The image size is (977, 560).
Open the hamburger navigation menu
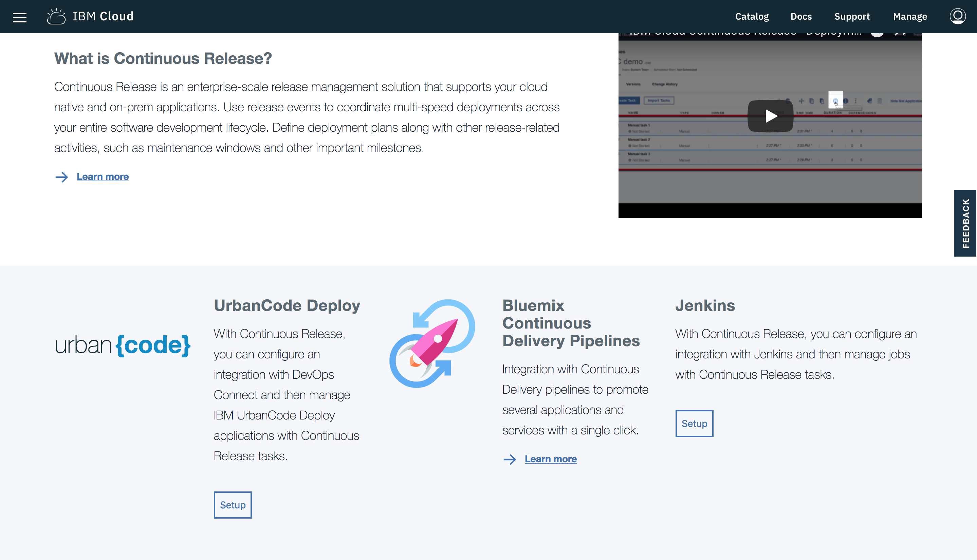[20, 17]
